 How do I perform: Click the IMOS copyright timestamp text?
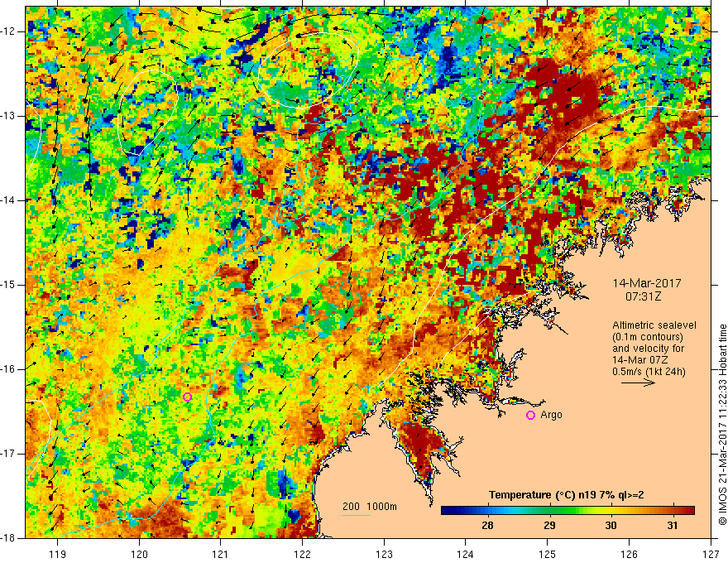point(722,425)
